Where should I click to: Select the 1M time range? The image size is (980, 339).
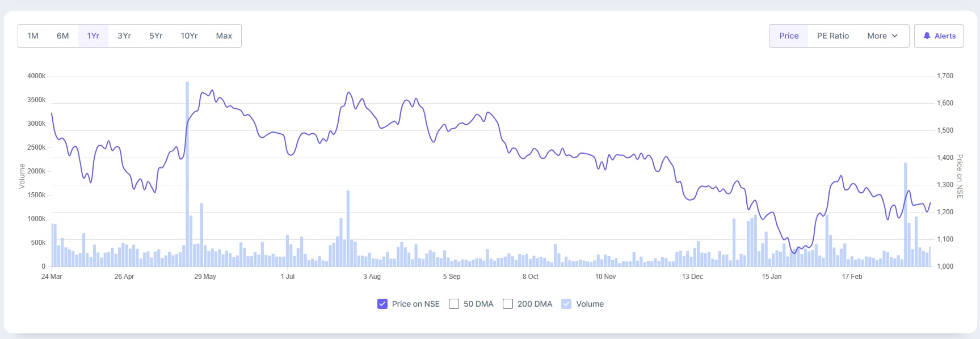[x=33, y=36]
